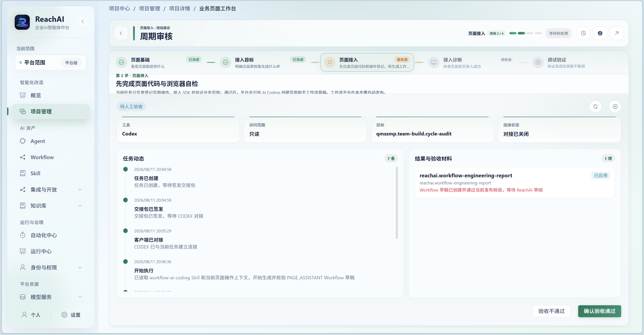Click the Codex tool value

click(130, 134)
